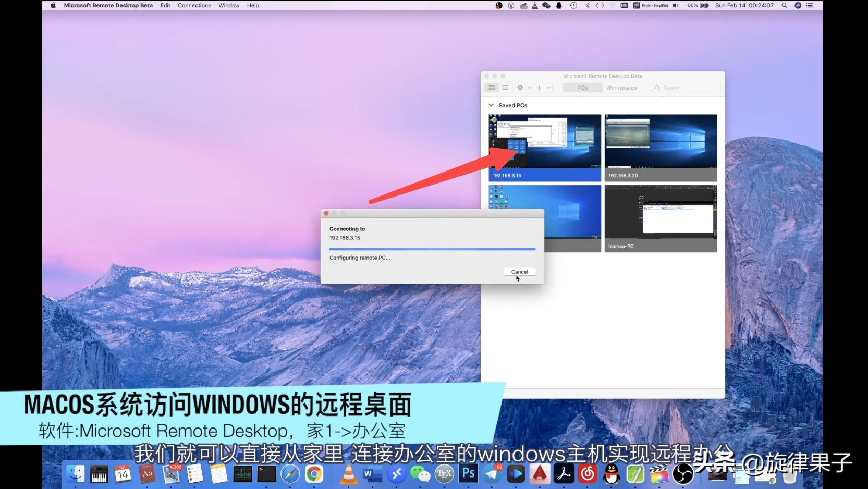Open Calendar from the dock
This screenshot has height=489, width=868.
123,473
